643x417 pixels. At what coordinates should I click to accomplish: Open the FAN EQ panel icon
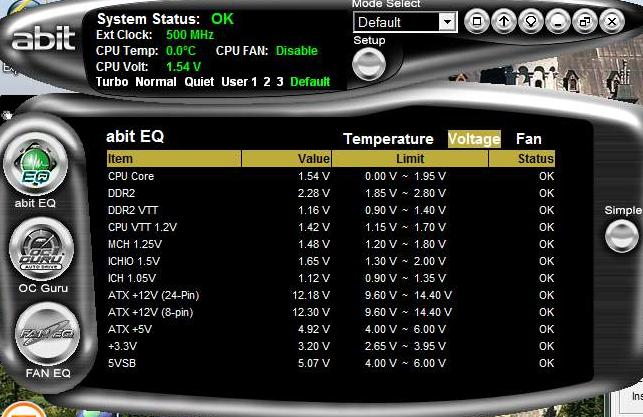tap(48, 334)
